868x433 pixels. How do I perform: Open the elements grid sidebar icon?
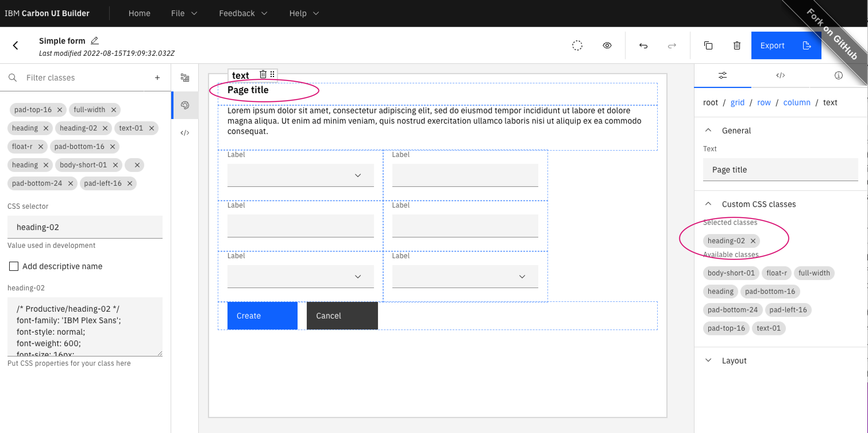pyautogui.click(x=185, y=78)
